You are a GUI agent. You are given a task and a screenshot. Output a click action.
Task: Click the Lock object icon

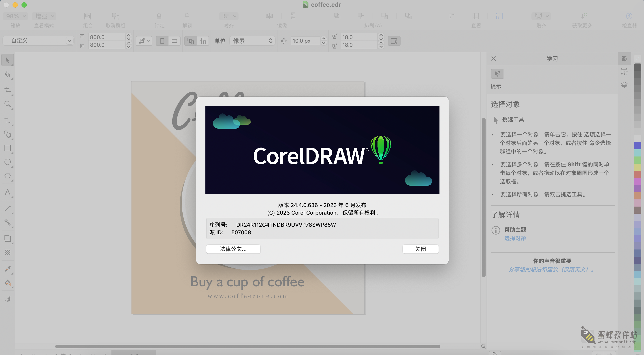[159, 16]
